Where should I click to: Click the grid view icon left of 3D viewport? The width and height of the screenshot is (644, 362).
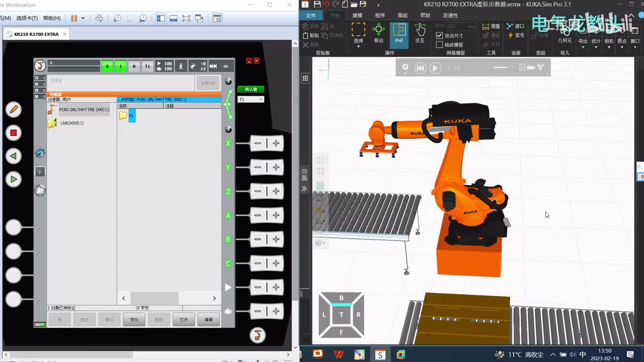pyautogui.click(x=305, y=78)
